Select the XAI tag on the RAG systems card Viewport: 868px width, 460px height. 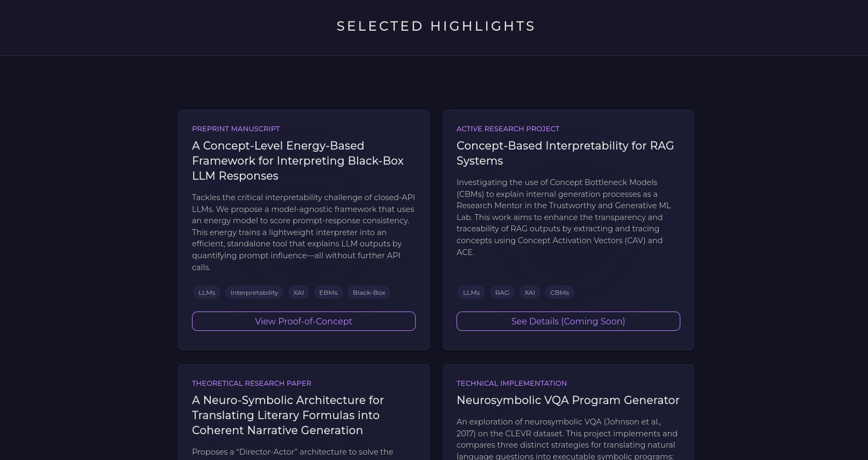coord(530,292)
